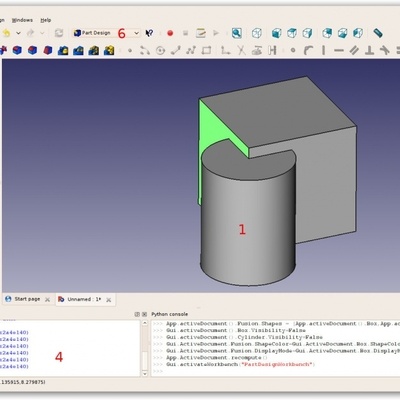Click the Undo arrow icon
Screen dimensions: 400x400
6,33
